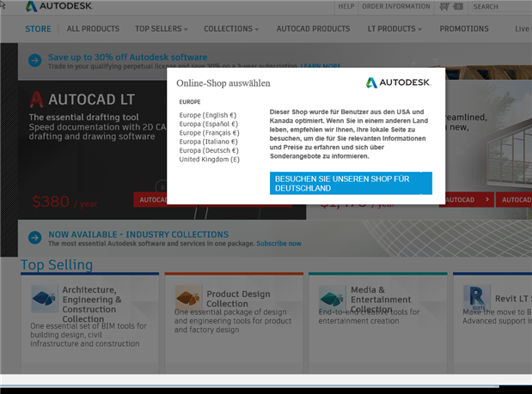Click the horizontal scrollbar at page bottom
Image resolution: width=532 pixels, height=394 pixels.
(x=249, y=386)
